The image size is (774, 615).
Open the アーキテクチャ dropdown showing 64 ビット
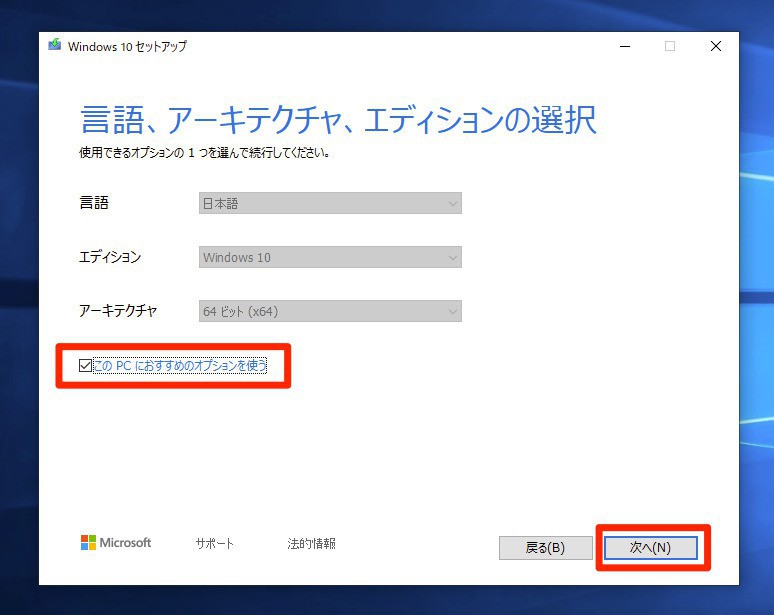coord(330,311)
